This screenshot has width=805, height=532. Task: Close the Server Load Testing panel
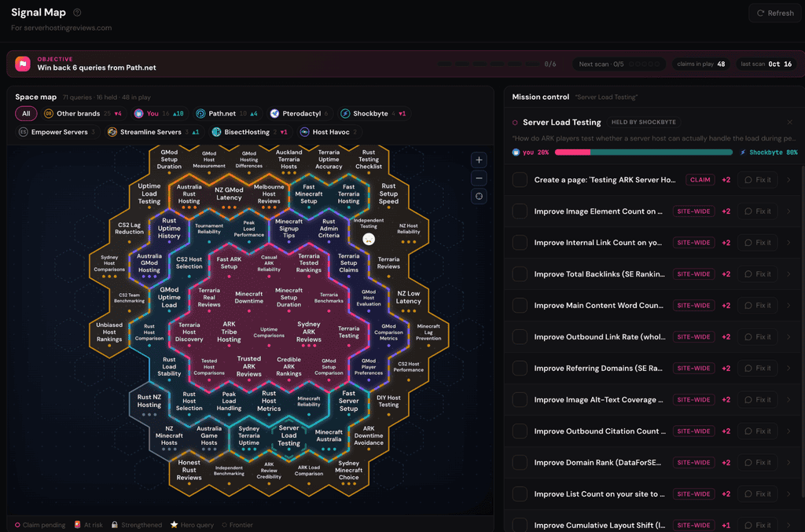(x=789, y=122)
